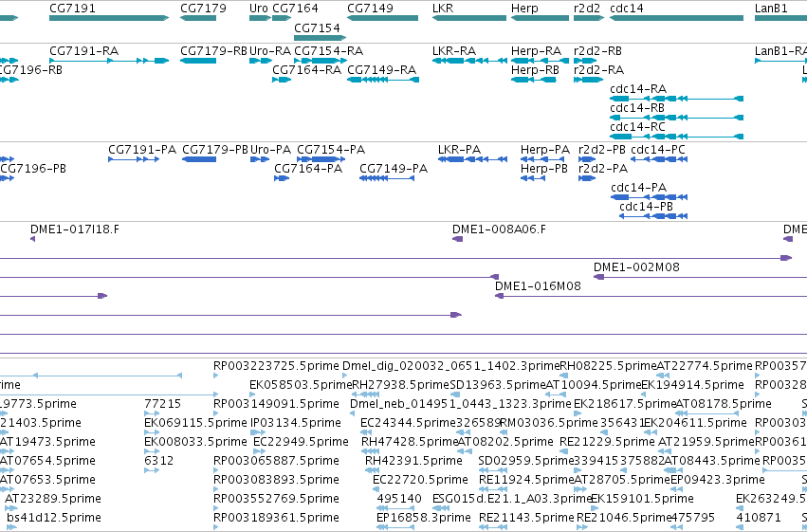The image size is (807, 532).
Task: Select the Uro-PA protein label
Action: (270, 150)
